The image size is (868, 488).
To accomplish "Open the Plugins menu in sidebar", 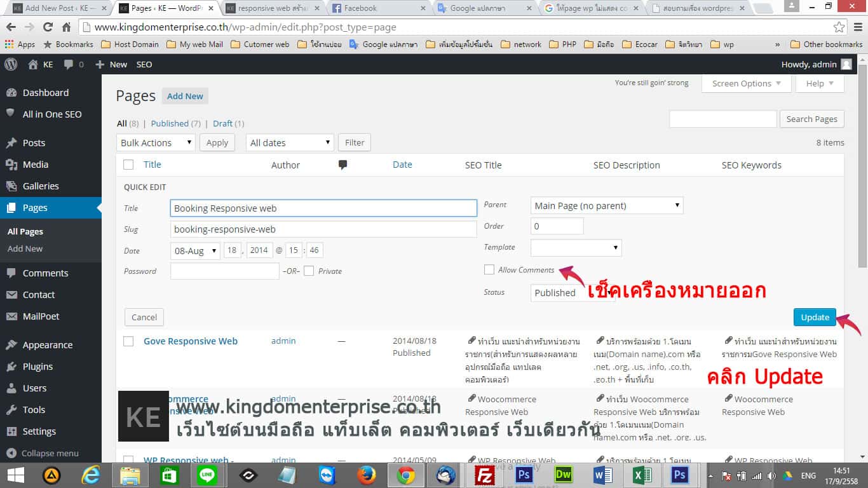I will tap(37, 367).
